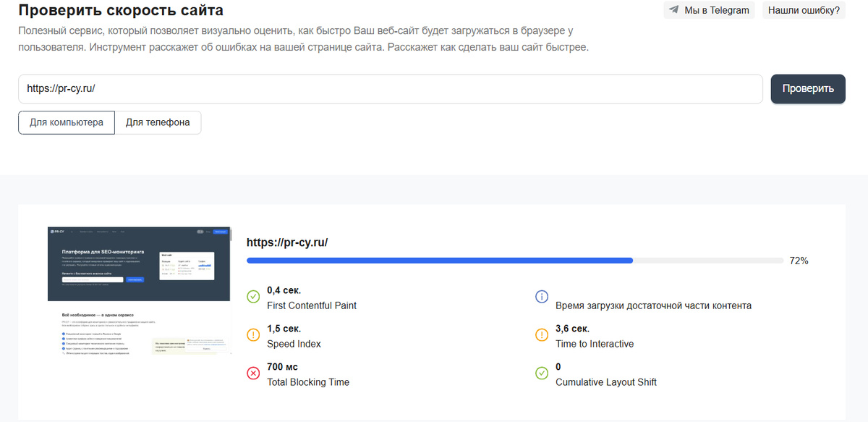Image resolution: width=868 pixels, height=422 pixels.
Task: Click the bold https://pr-cy.ru/ result heading
Action: [287, 242]
